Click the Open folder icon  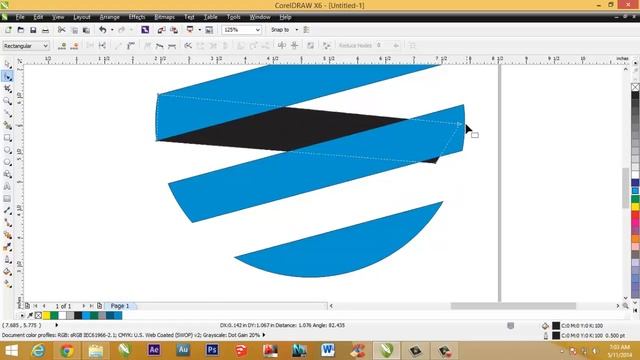[x=20, y=30]
